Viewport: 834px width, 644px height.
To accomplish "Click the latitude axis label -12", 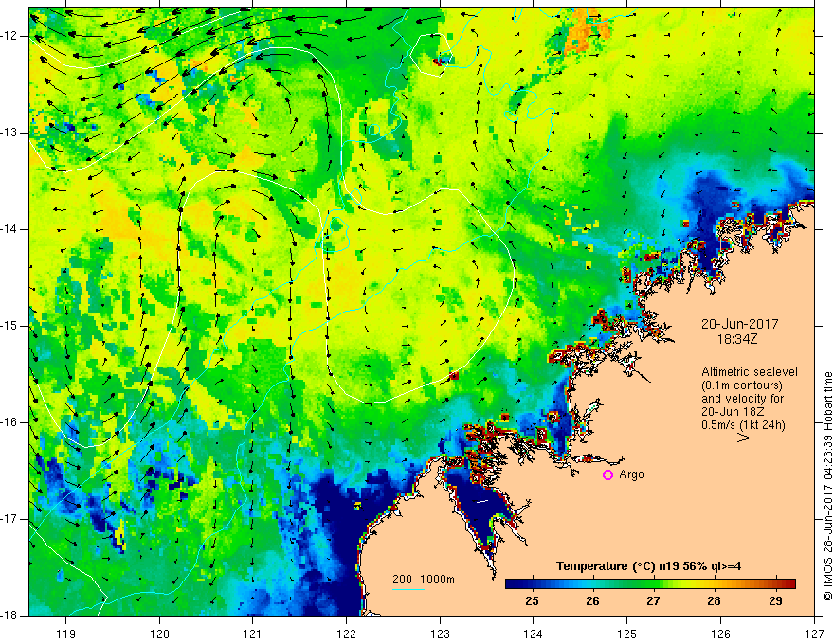I will click(x=9, y=36).
